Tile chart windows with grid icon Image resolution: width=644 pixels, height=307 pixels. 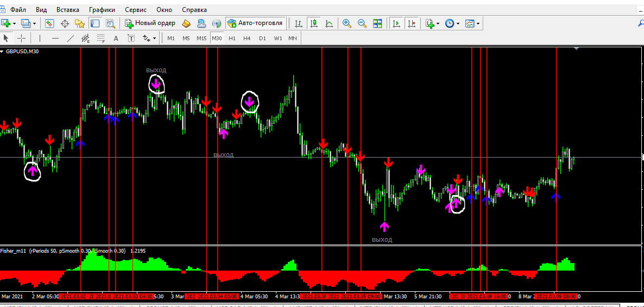point(377,23)
